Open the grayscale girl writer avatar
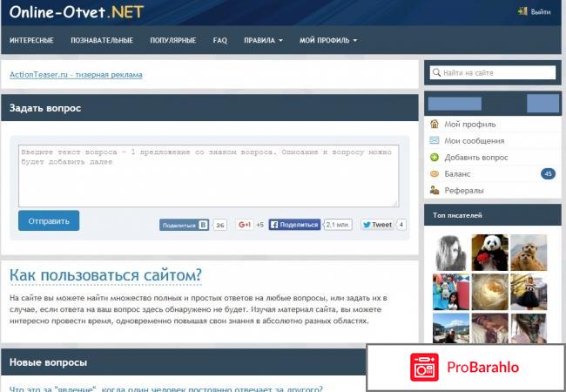This screenshot has height=392, width=566. [x=451, y=253]
